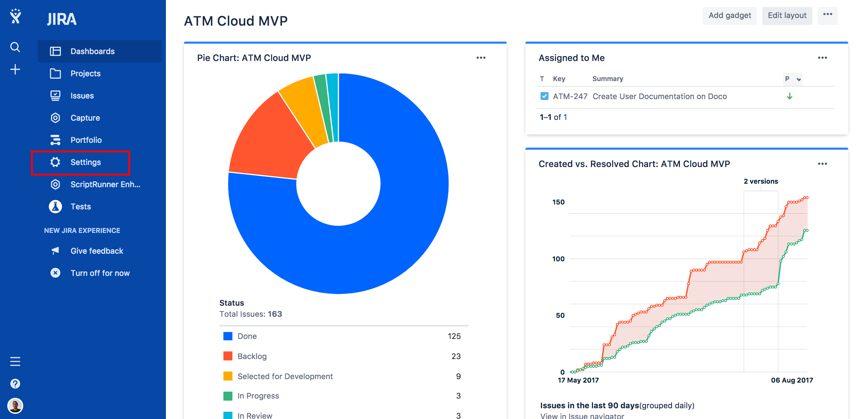The width and height of the screenshot is (868, 419).
Task: Click the Backlog count 23
Action: [456, 356]
